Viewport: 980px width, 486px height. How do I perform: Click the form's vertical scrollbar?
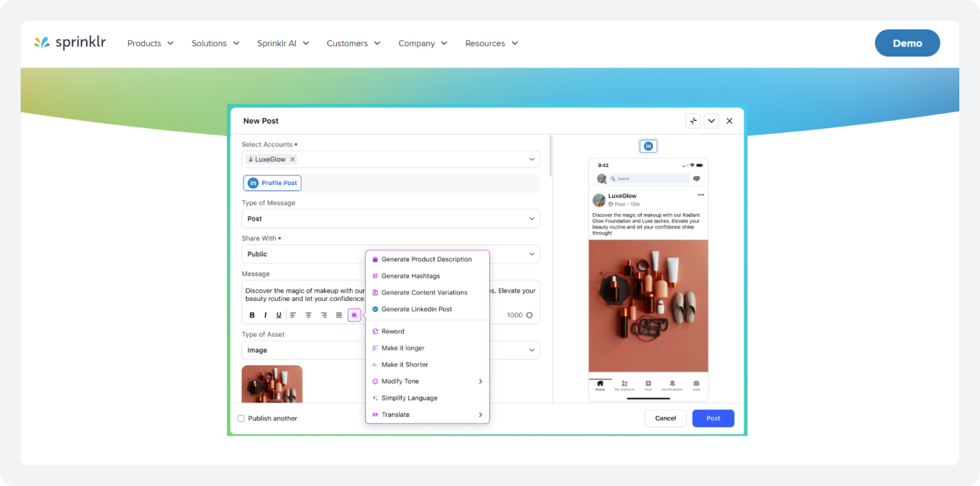pyautogui.click(x=550, y=156)
